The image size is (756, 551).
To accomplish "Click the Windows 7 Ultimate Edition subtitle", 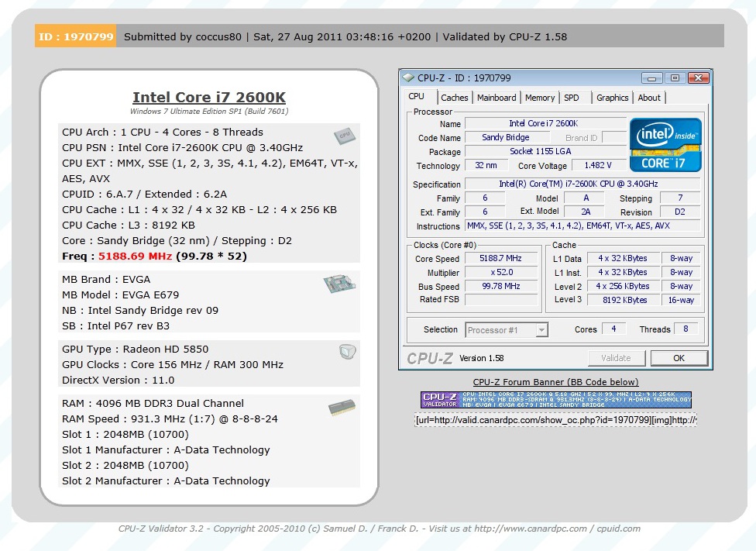I will (209, 112).
